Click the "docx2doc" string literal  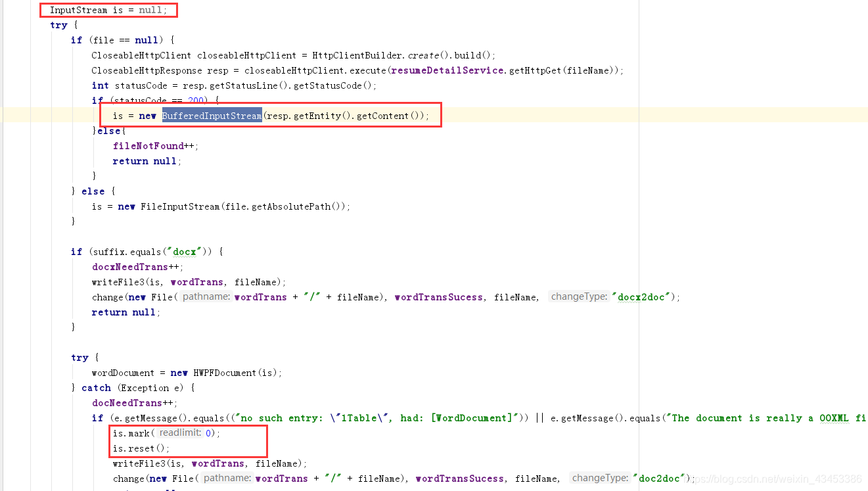point(642,297)
